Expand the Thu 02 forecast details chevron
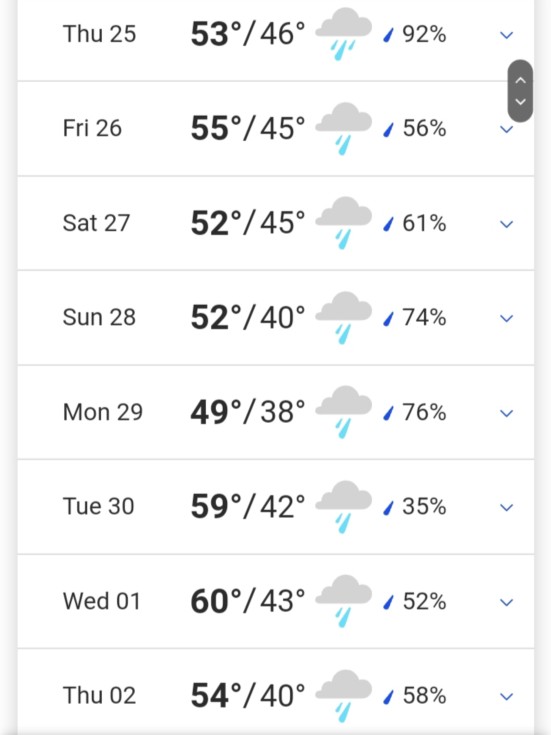The width and height of the screenshot is (551, 735). (506, 697)
